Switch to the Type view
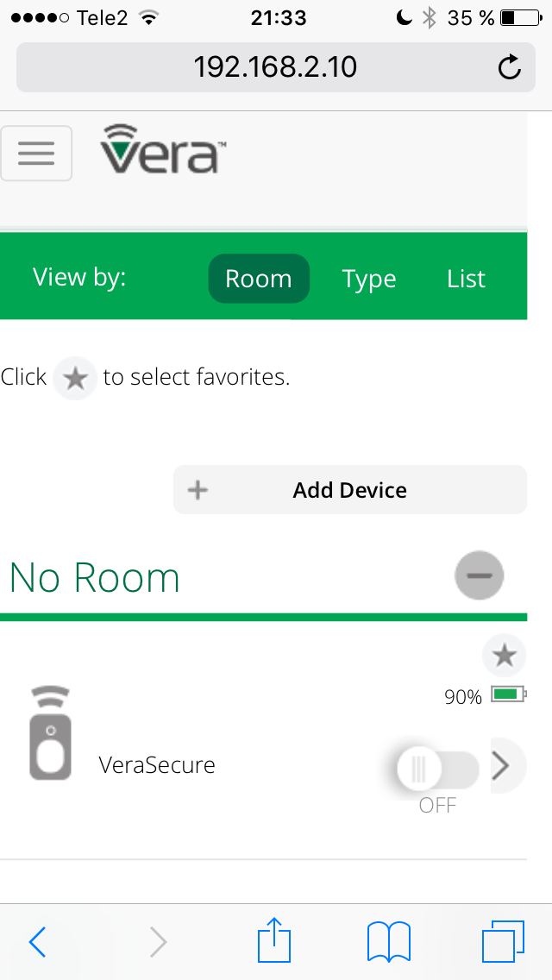The image size is (552, 980). click(x=369, y=279)
